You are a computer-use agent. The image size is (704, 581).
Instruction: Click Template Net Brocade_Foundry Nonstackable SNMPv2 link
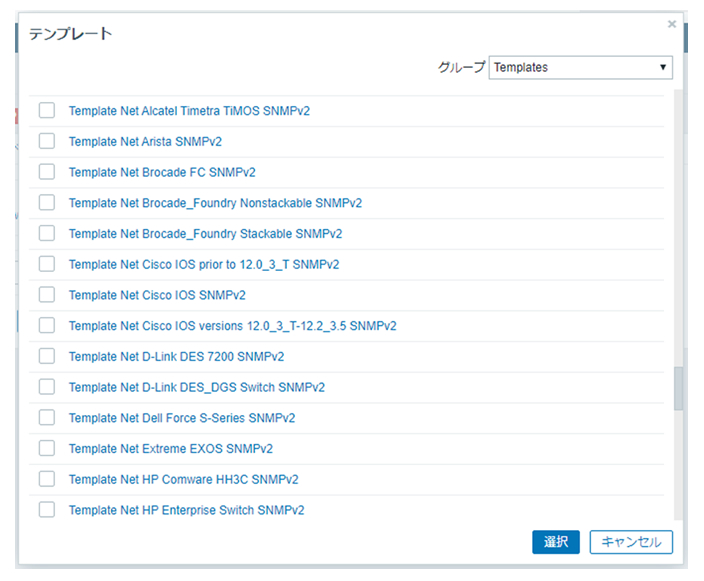point(215,203)
